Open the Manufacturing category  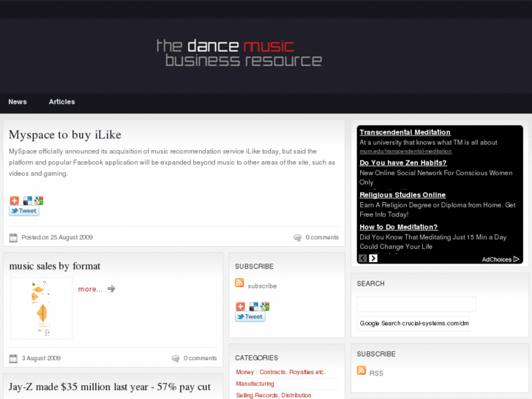(255, 384)
